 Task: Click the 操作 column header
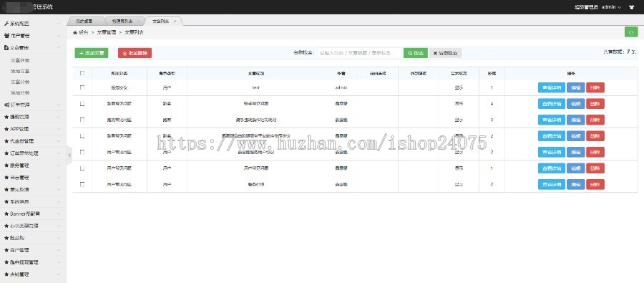coord(571,73)
